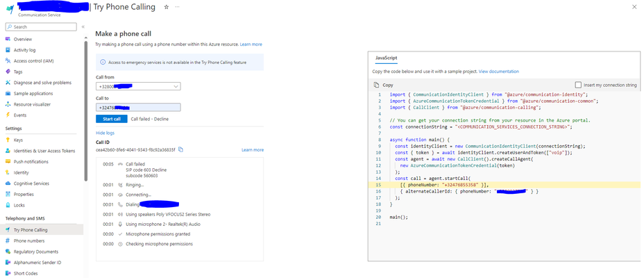
Task: Favorite this page with the star icon
Action: click(167, 7)
